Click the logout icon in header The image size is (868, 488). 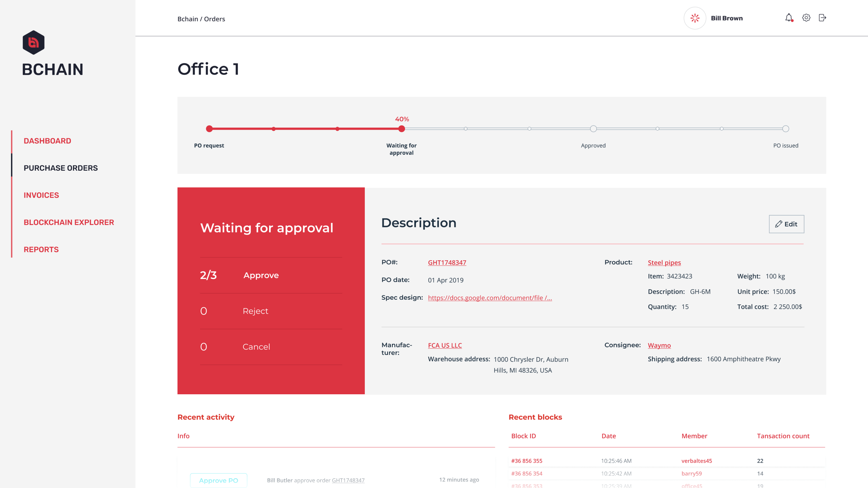coord(822,18)
